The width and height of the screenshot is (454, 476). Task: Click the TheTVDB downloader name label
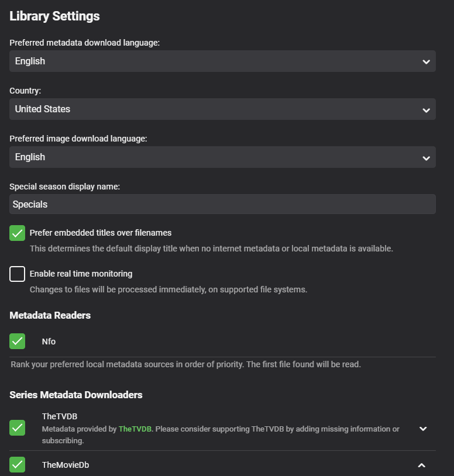[60, 417]
